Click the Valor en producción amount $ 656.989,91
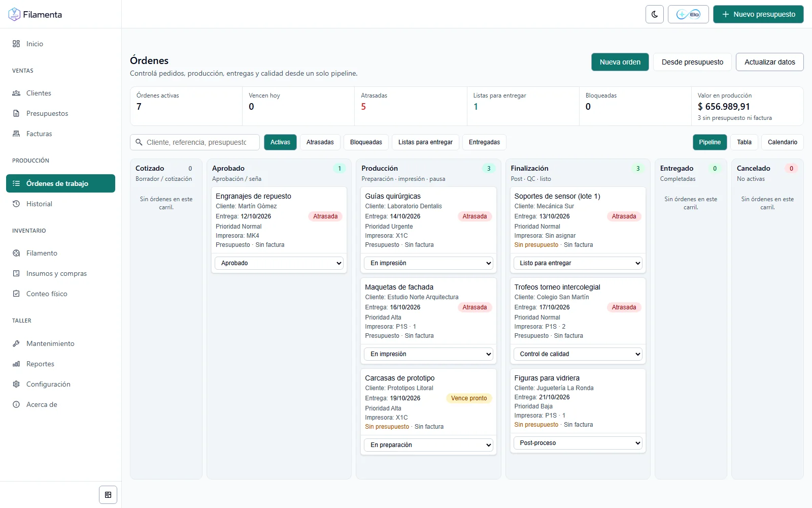 (724, 107)
